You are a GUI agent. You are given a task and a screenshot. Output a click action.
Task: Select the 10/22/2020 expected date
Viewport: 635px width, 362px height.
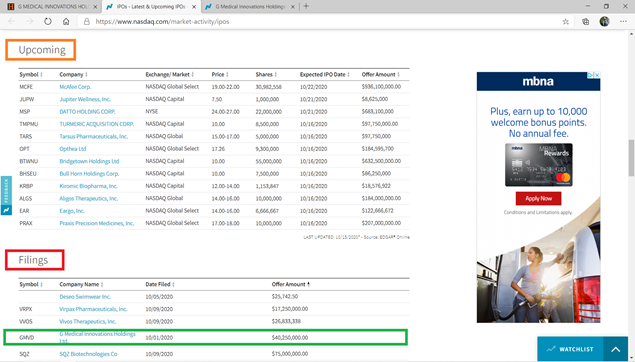click(x=313, y=87)
